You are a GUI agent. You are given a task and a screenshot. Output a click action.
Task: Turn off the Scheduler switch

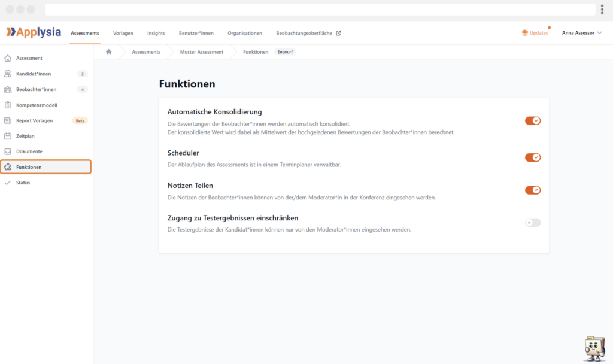[532, 157]
